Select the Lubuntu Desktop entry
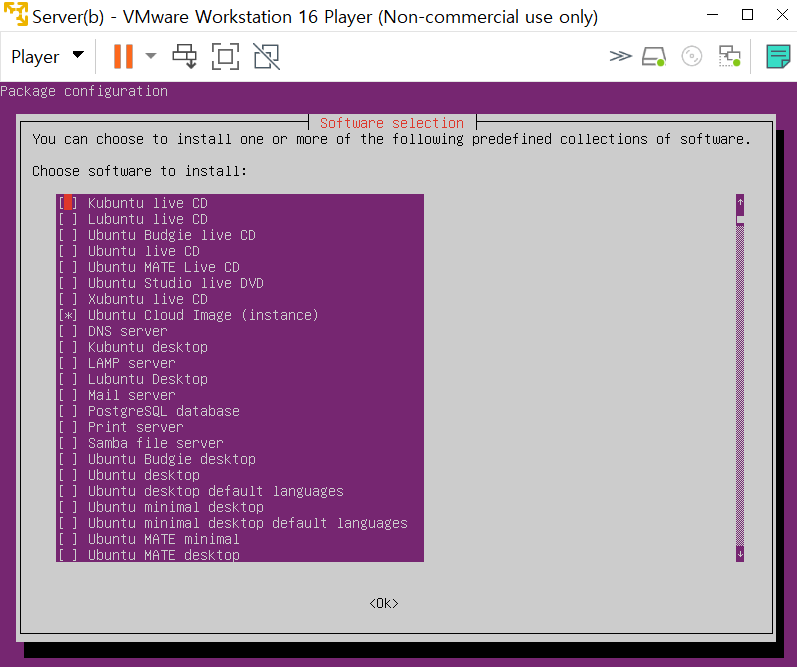The width and height of the screenshot is (797, 667). point(147,379)
